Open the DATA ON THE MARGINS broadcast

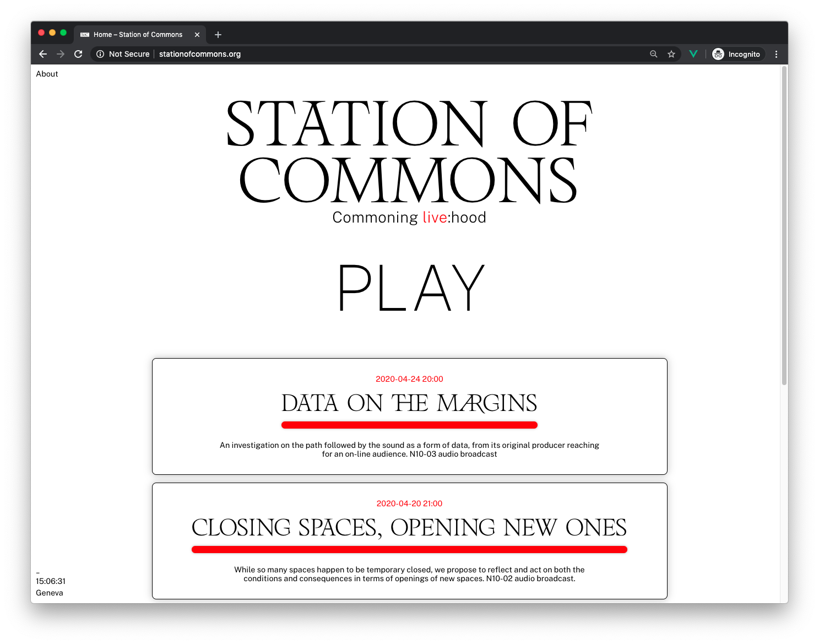[409, 403]
